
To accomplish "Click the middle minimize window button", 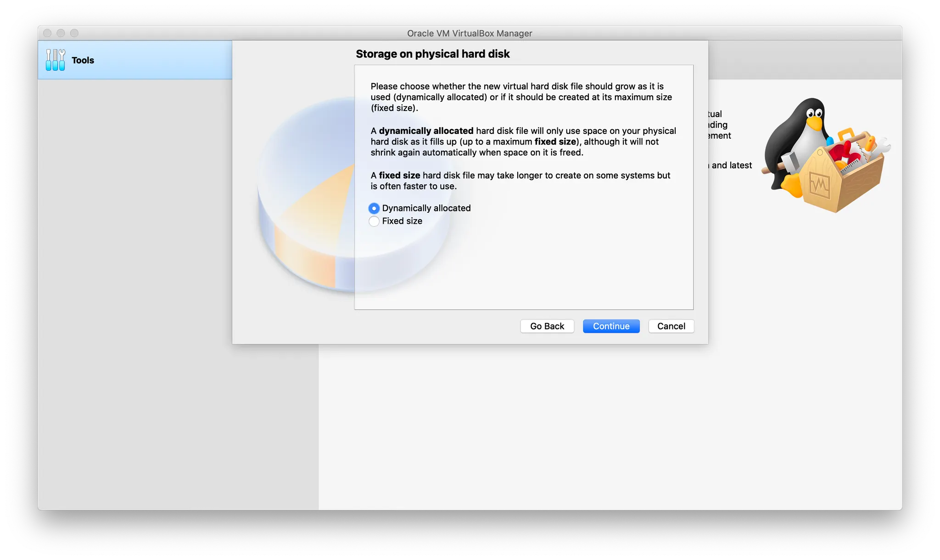I will click(x=61, y=33).
